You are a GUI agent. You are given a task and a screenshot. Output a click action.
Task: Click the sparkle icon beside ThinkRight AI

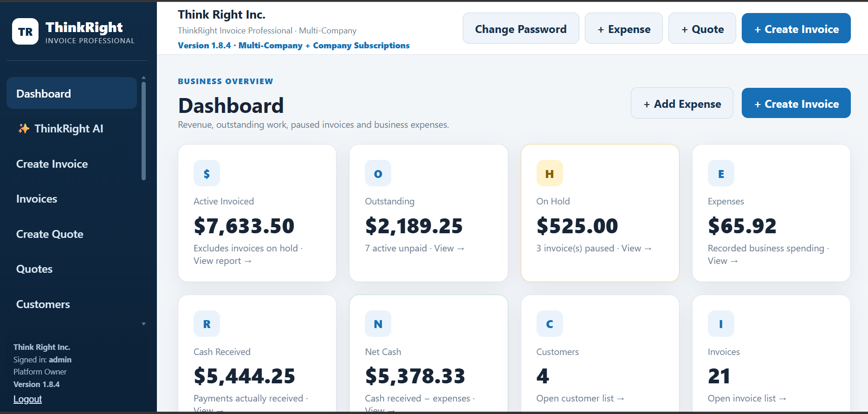click(x=24, y=129)
